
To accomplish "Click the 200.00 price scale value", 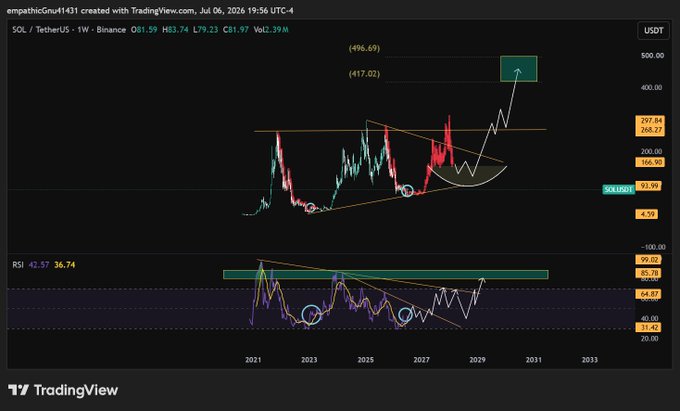I will tap(651, 151).
